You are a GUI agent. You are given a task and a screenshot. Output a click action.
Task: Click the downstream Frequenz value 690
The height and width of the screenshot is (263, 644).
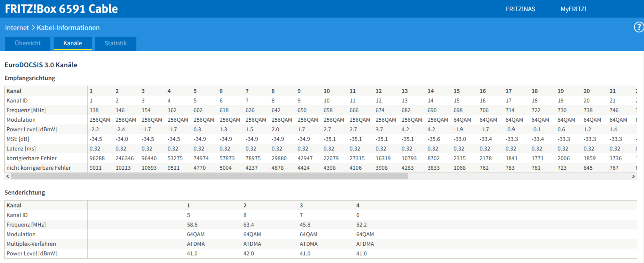coord(432,110)
